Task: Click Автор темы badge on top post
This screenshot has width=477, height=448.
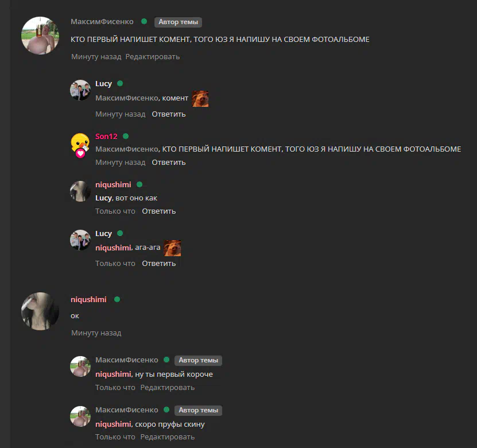Action: coord(178,22)
